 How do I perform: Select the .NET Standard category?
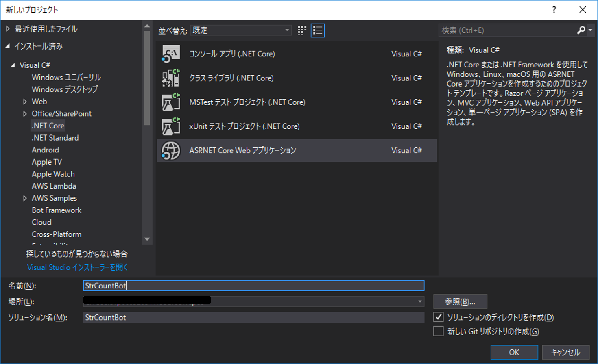click(x=55, y=138)
